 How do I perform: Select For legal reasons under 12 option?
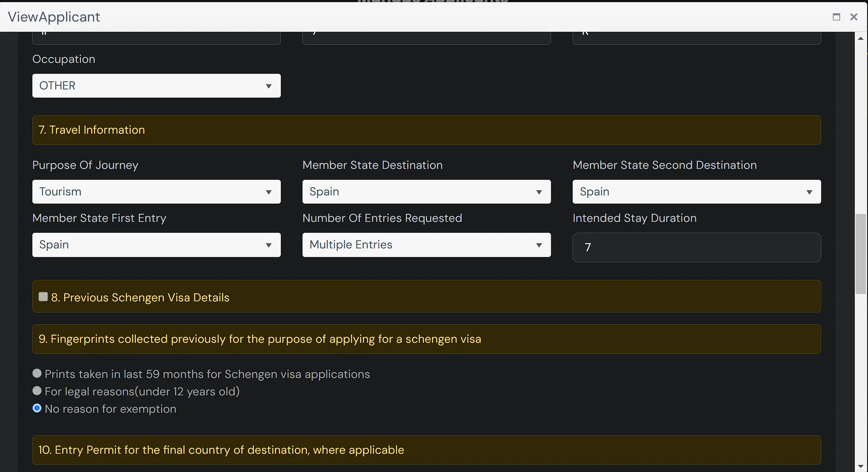click(37, 391)
